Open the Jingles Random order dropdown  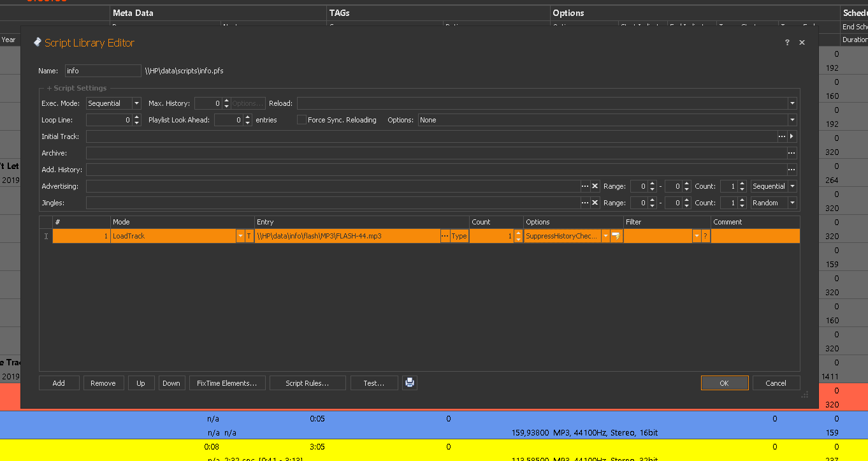792,203
